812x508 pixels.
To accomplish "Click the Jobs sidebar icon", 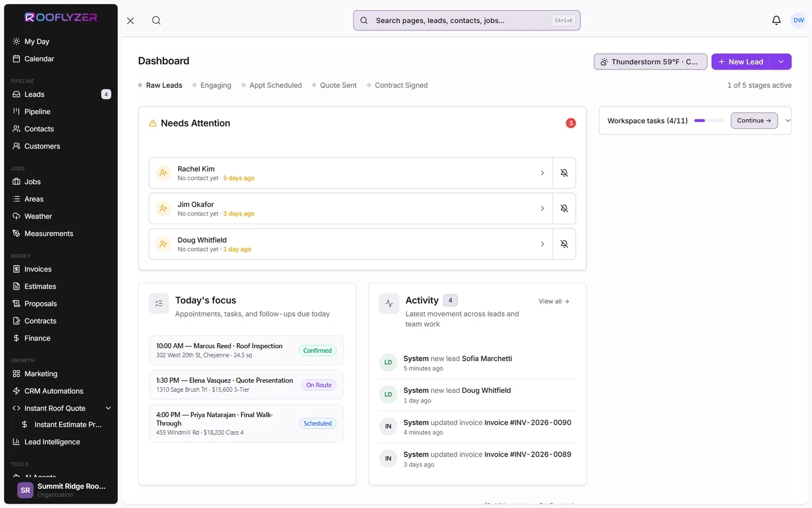I will (x=16, y=182).
